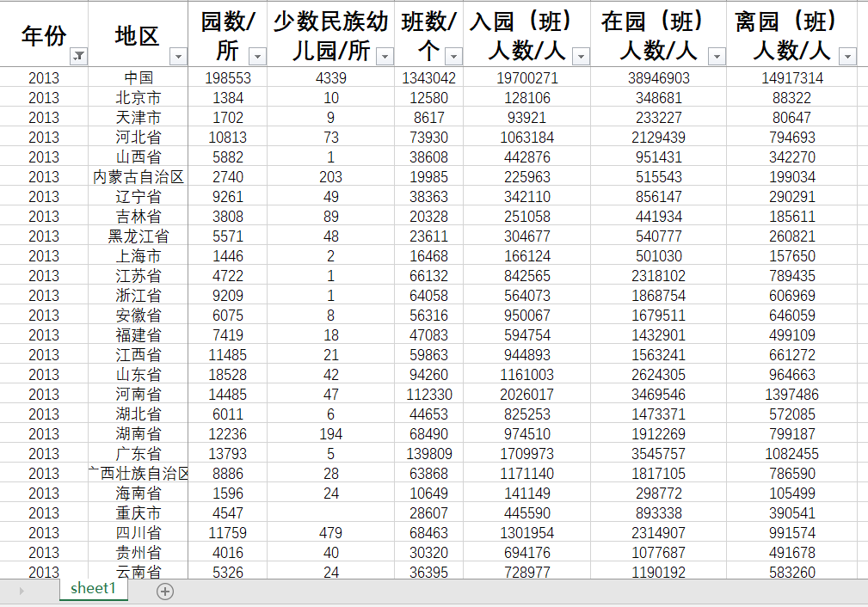Select the 地区 header cell

(138, 34)
